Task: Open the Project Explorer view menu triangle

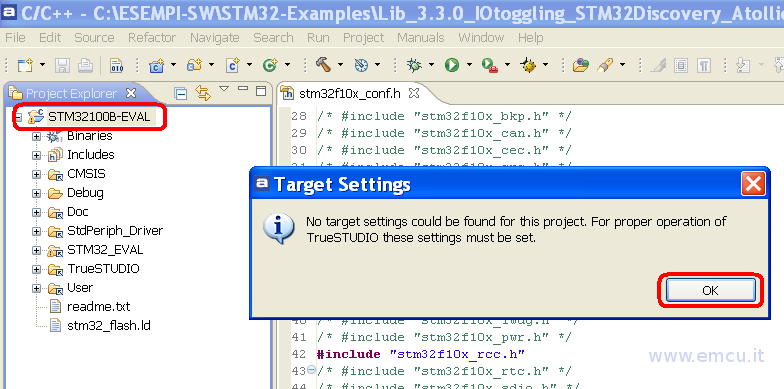Action: [224, 89]
